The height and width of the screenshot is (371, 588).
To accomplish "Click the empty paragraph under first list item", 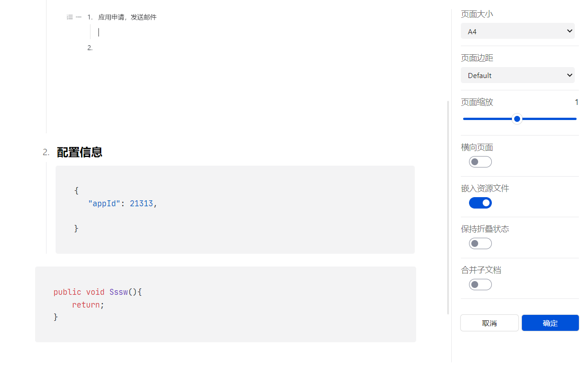I will [182, 32].
